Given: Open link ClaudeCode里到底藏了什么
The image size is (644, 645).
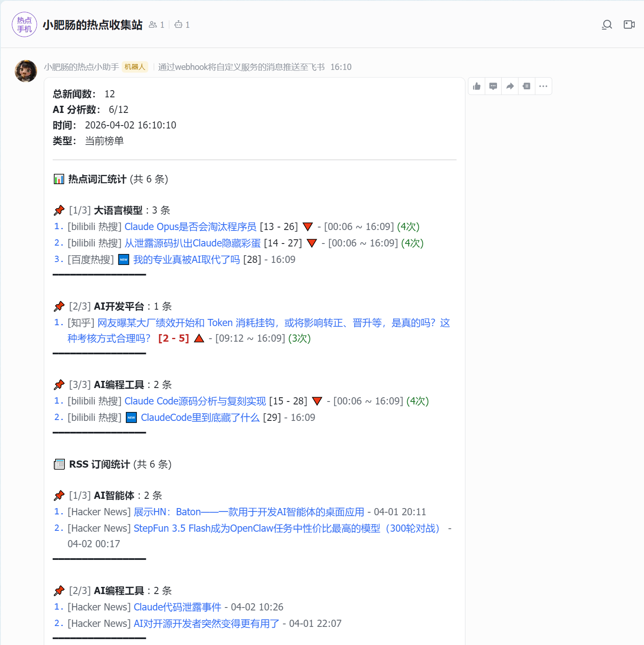Looking at the screenshot, I should [x=200, y=418].
